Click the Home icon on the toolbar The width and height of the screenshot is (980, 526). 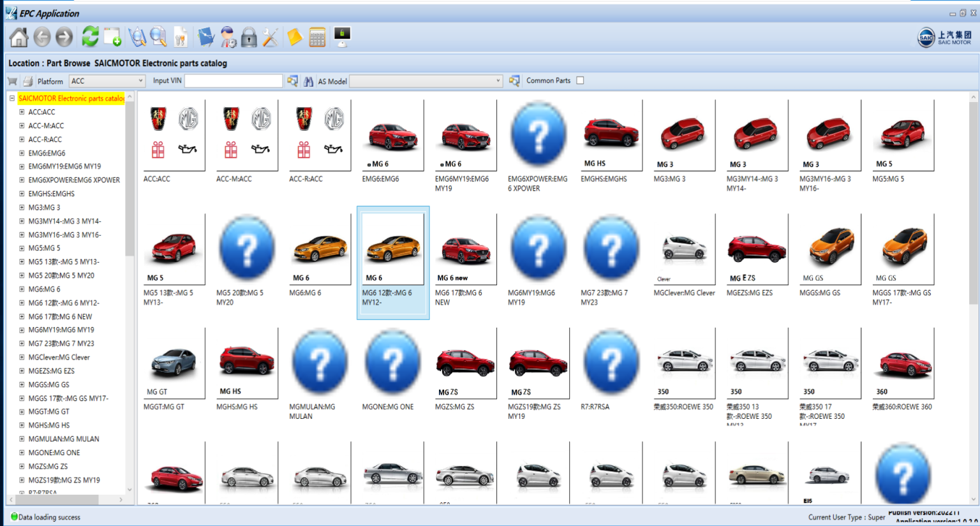[18, 37]
